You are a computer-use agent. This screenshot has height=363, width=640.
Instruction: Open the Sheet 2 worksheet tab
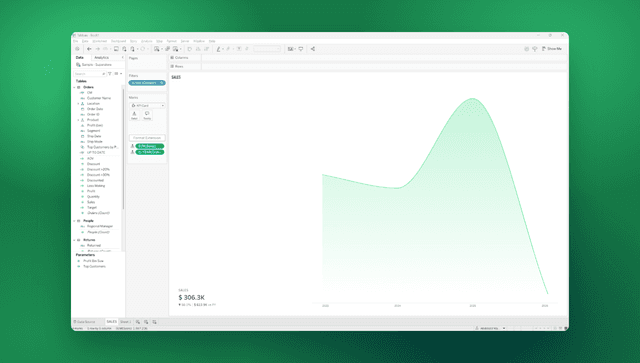125,322
